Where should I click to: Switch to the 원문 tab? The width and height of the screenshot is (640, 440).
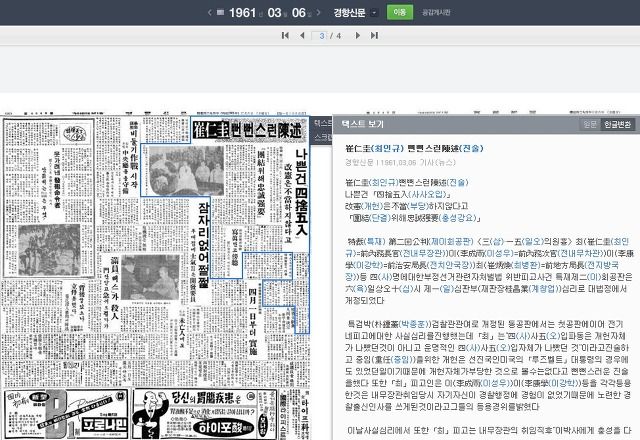(590, 124)
